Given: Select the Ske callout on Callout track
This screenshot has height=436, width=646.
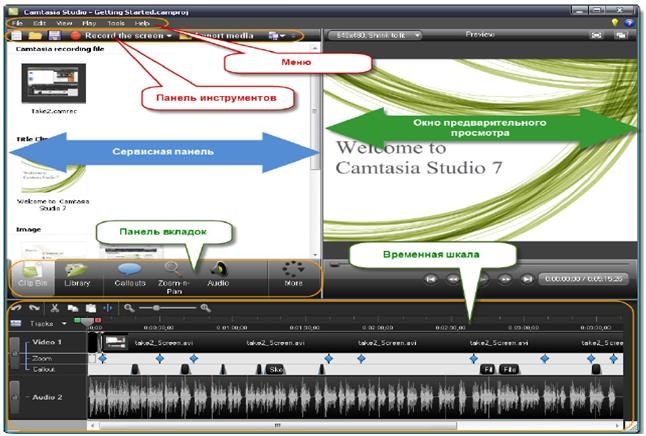Looking at the screenshot, I should point(275,369).
